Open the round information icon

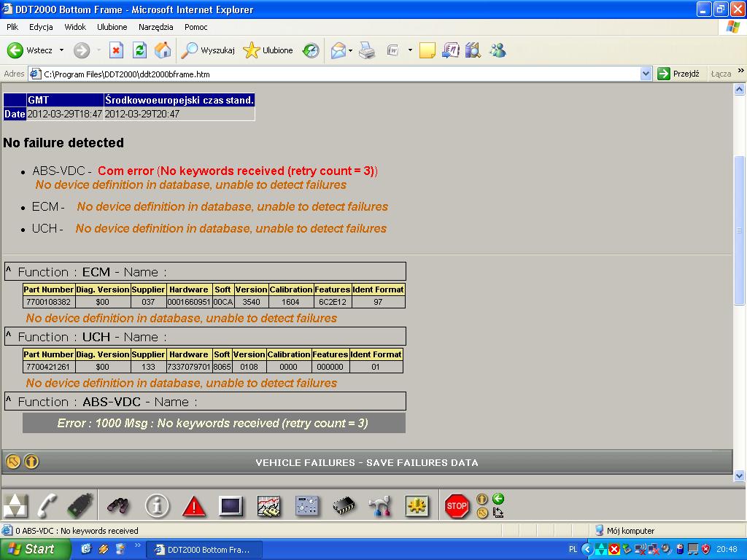158,506
